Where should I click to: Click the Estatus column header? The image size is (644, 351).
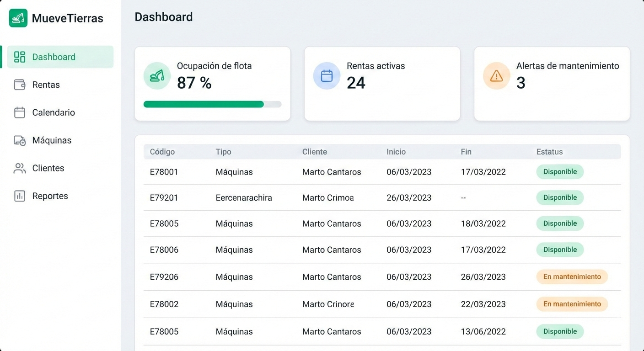(x=549, y=152)
